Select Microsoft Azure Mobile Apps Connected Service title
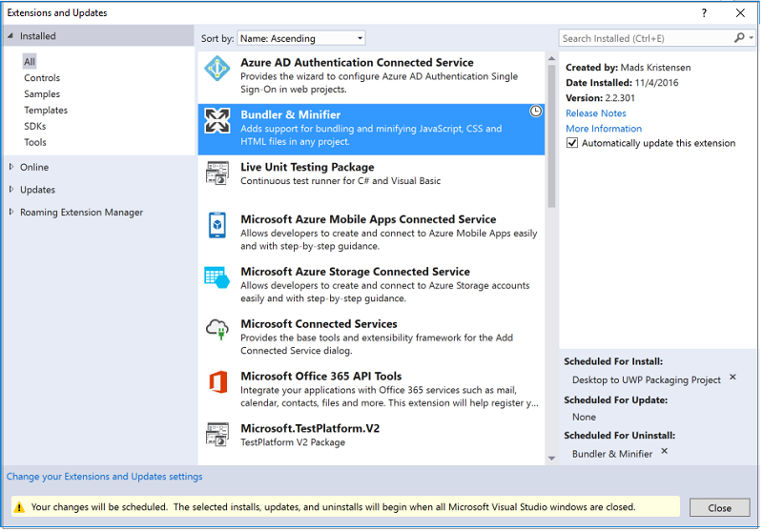763x532 pixels. coord(368,219)
